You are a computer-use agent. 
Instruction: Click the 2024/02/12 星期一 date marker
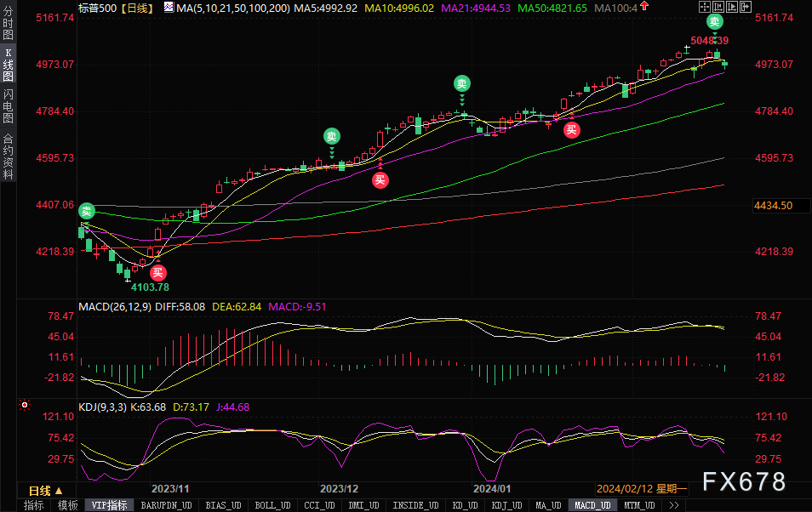642,489
